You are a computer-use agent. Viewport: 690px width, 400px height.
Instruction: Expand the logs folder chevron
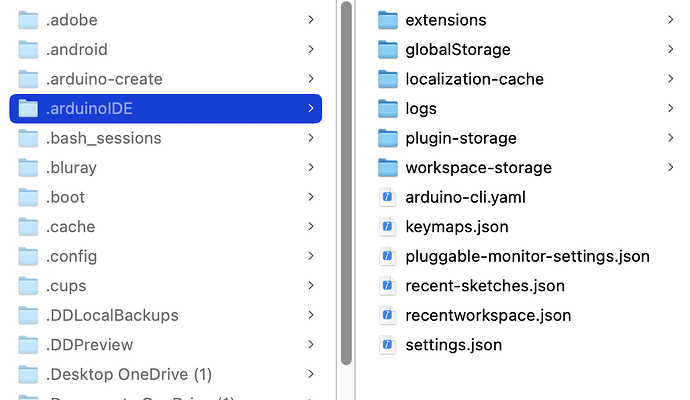[670, 108]
